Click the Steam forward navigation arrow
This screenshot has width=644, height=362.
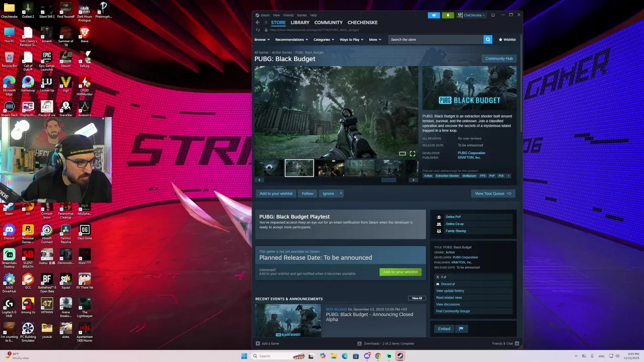pos(265,23)
